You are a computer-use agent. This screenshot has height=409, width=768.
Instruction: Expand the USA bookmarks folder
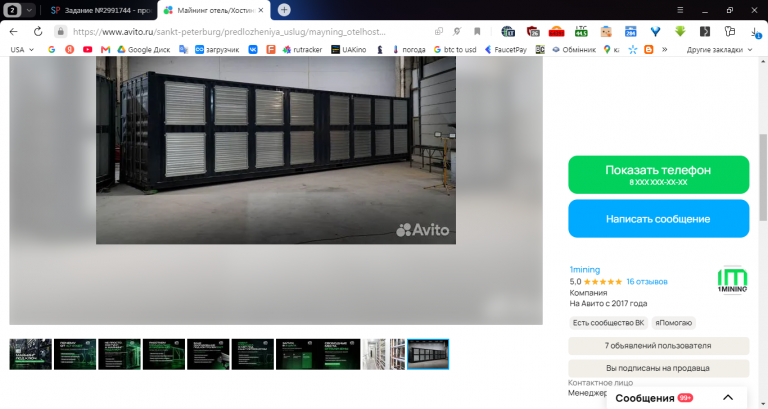tap(22, 49)
